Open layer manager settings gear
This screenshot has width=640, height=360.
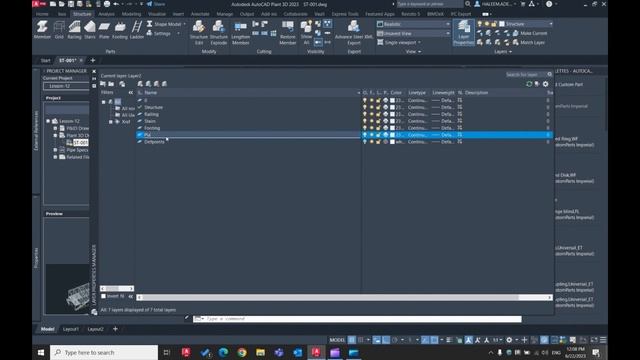tap(546, 84)
